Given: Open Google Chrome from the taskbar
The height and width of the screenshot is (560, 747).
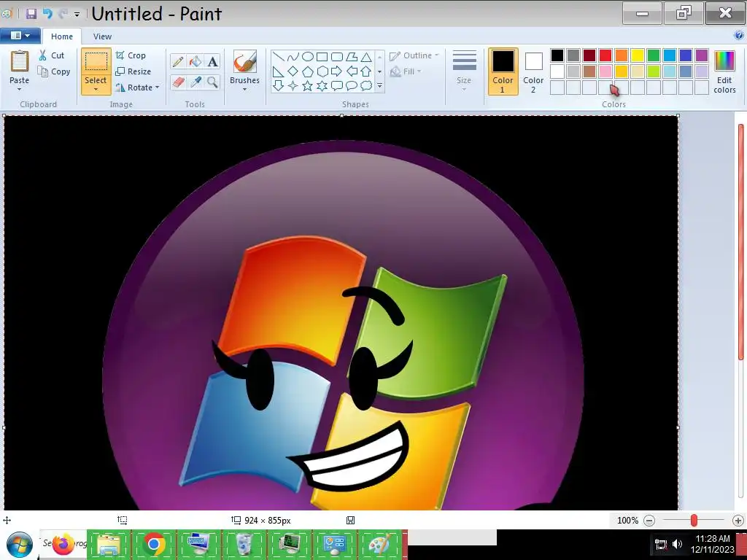Looking at the screenshot, I should click(x=154, y=544).
